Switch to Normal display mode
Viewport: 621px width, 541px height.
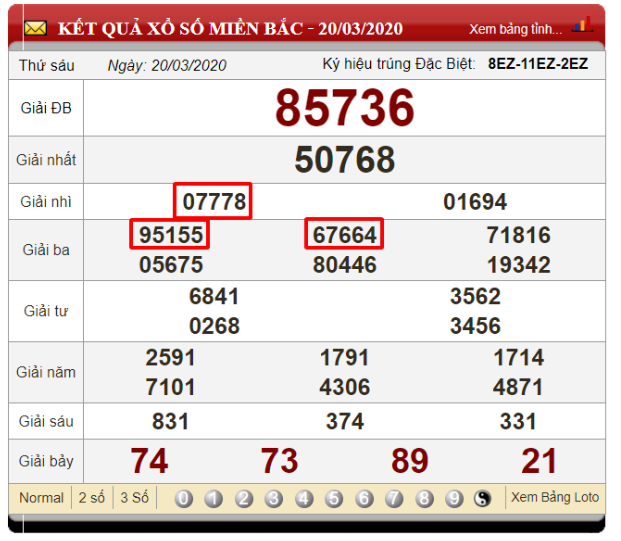(41, 498)
